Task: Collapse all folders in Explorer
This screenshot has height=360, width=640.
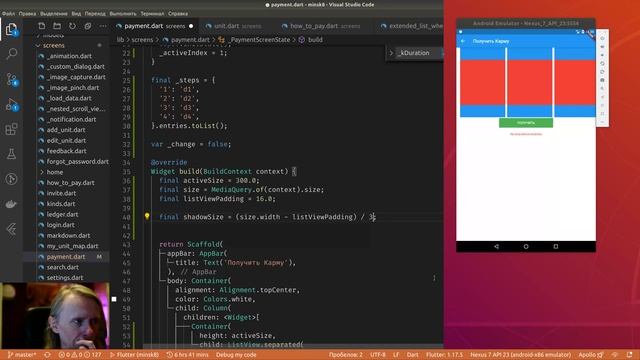Action: [x=88, y=26]
